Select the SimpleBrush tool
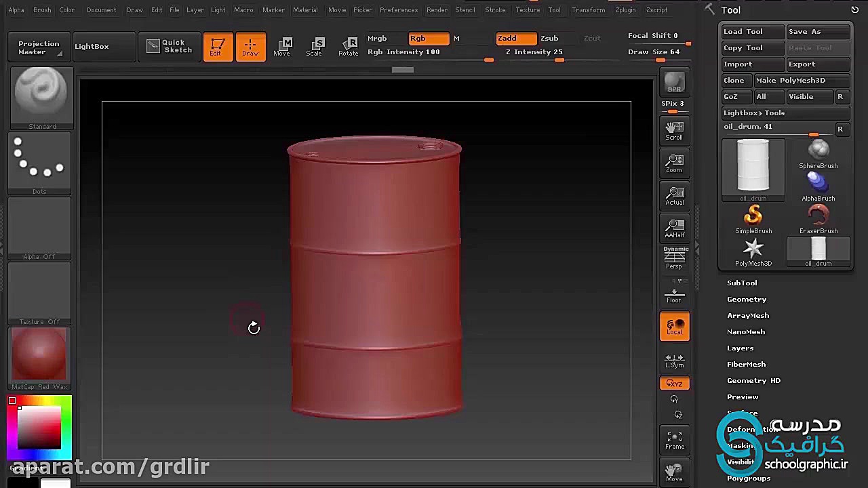Screen dimensions: 868x488 (753, 220)
